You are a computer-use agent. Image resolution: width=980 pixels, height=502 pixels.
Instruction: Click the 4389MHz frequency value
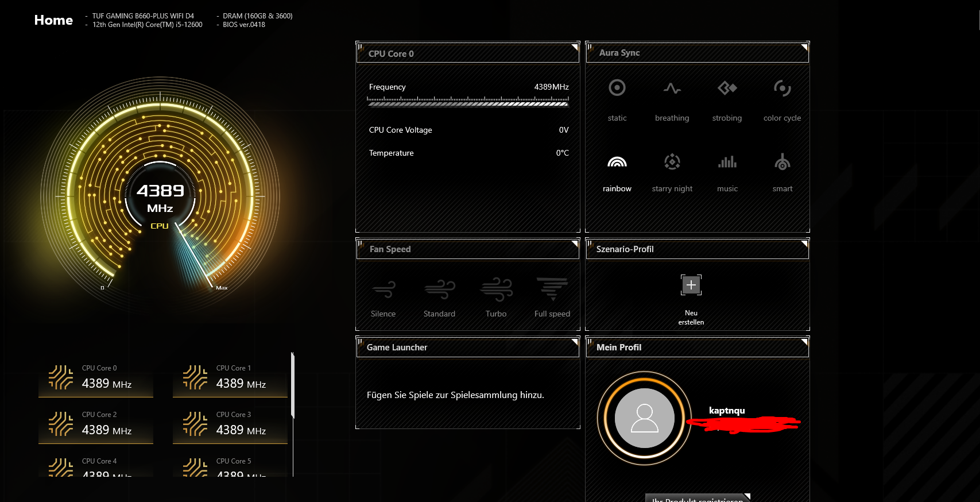552,87
